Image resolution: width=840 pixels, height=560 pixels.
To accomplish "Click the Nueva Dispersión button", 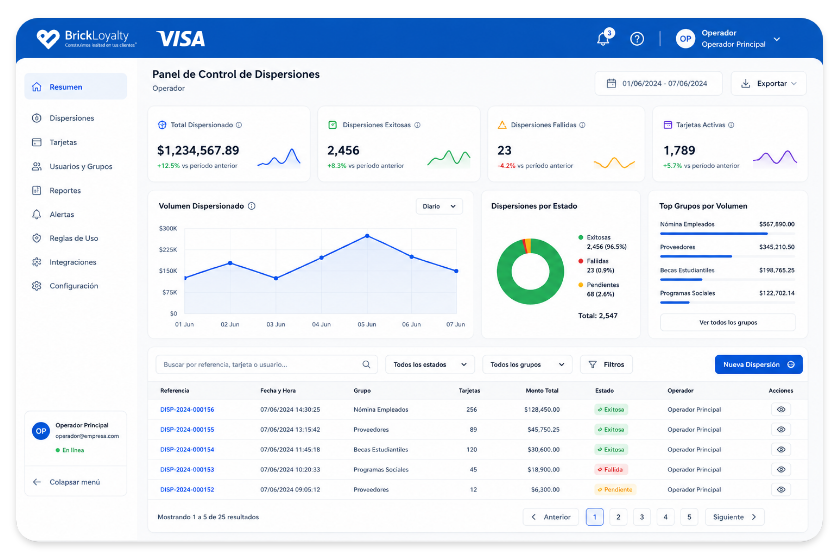I will click(759, 364).
